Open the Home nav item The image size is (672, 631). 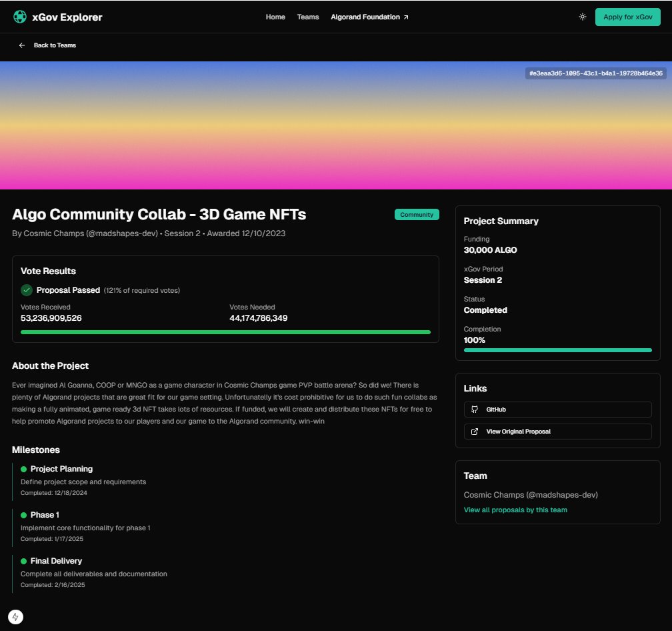(x=275, y=17)
